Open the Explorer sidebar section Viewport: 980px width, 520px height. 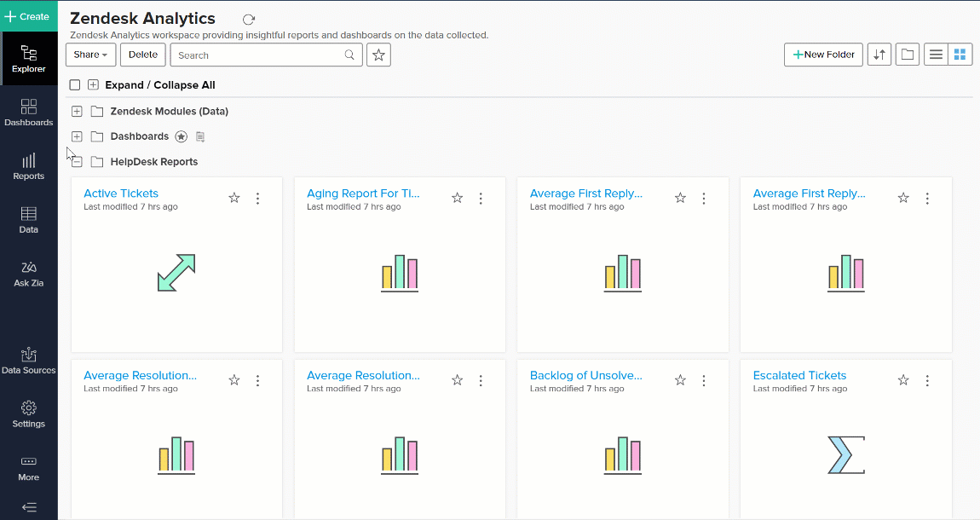[29, 59]
